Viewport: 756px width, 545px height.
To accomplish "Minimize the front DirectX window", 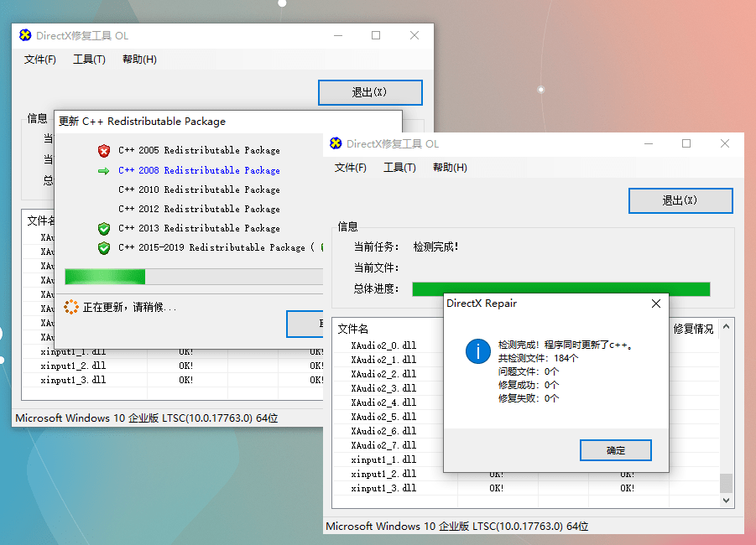I will 649,143.
